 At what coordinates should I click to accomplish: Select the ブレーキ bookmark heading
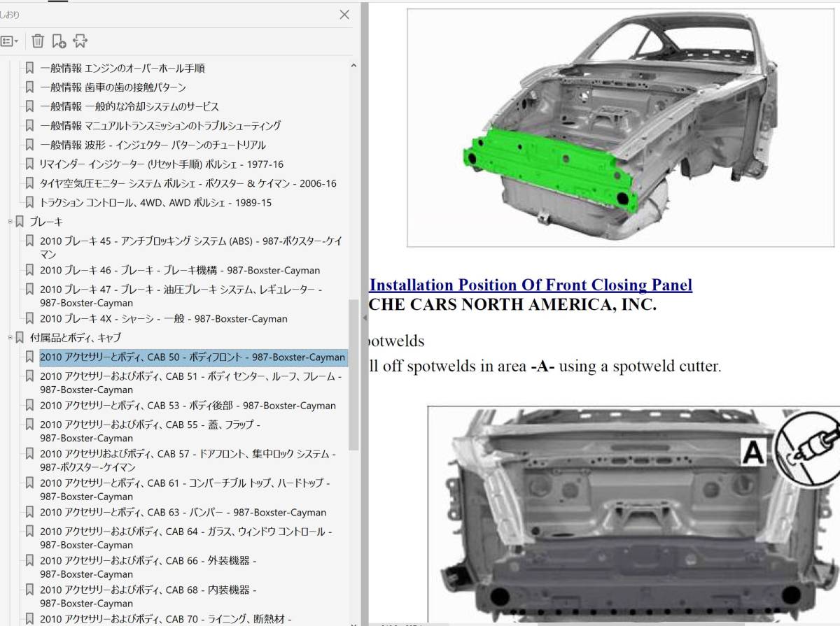click(46, 222)
